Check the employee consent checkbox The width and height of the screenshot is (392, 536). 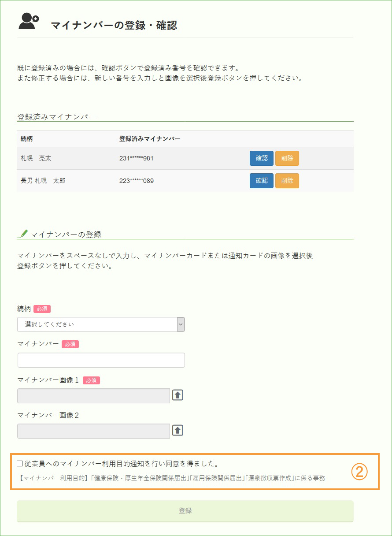(x=19, y=463)
